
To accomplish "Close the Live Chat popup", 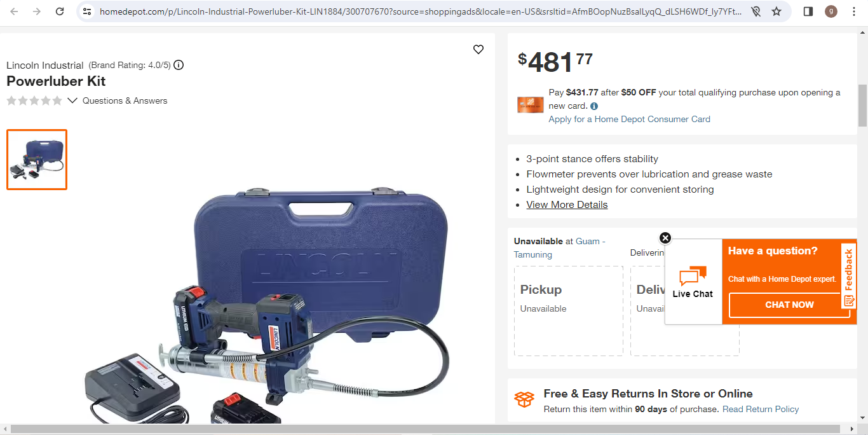I will (x=665, y=238).
